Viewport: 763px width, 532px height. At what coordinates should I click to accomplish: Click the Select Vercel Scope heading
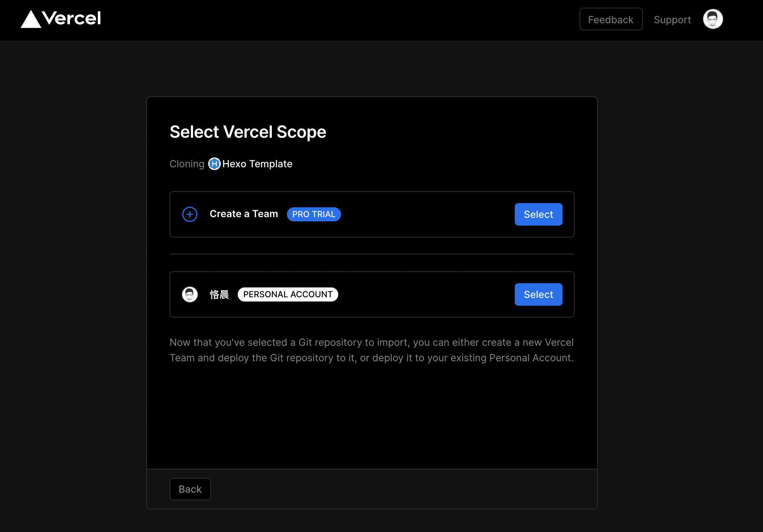[x=248, y=132]
